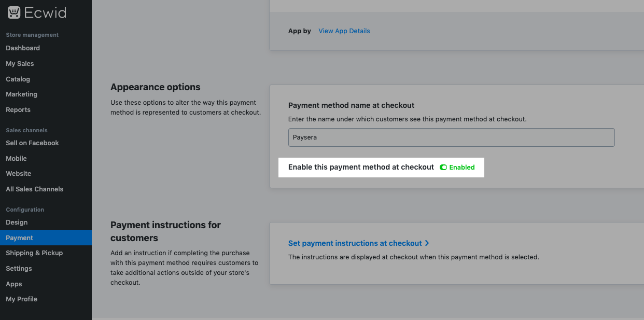Browse the Apps section
Screen dimensions: 644x320
click(x=13, y=284)
